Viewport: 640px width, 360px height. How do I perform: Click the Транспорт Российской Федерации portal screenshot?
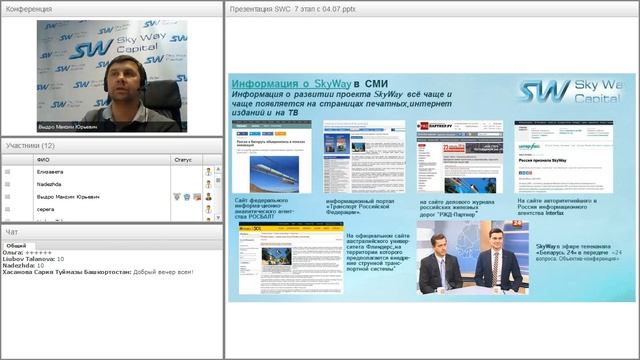364,157
